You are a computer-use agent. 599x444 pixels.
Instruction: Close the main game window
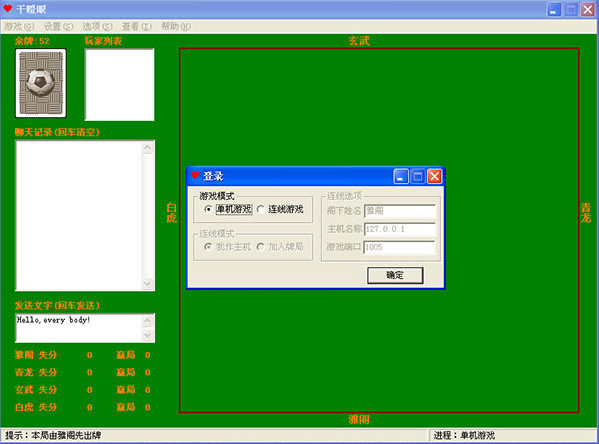[x=588, y=10]
